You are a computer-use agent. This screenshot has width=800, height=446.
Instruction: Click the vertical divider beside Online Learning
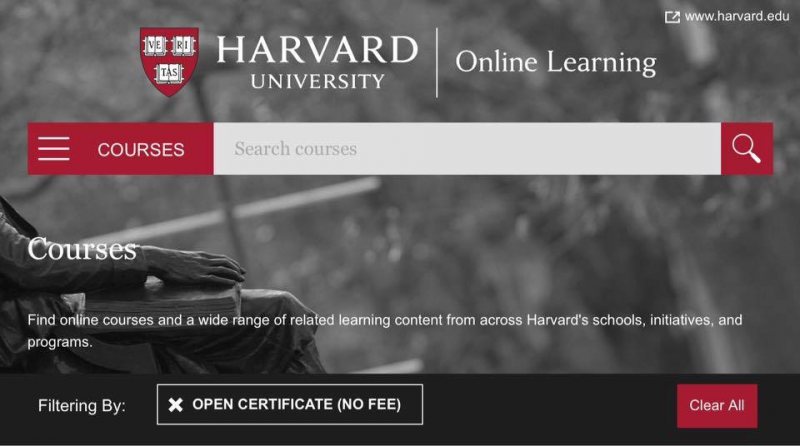[x=437, y=62]
